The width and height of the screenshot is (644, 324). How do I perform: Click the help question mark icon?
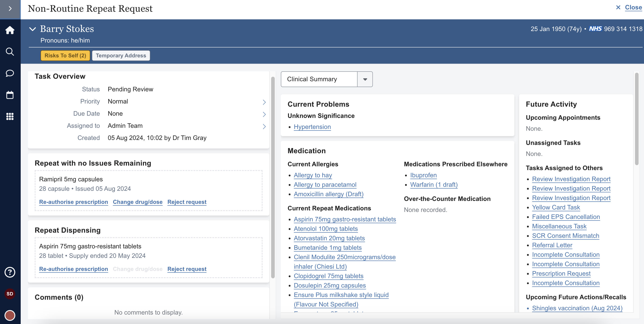click(x=10, y=272)
